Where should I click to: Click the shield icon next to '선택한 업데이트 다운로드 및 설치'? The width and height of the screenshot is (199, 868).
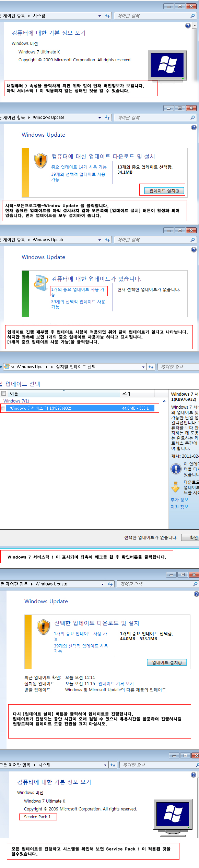(44, 627)
